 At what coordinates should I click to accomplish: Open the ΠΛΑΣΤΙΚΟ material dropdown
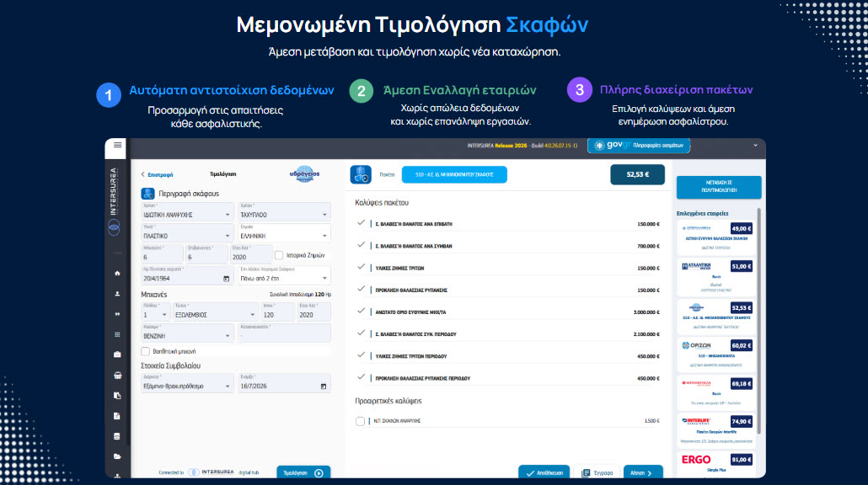point(186,233)
